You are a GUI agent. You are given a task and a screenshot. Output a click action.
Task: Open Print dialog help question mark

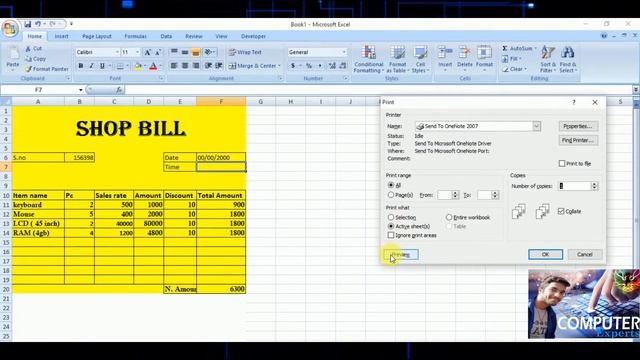[x=573, y=102]
